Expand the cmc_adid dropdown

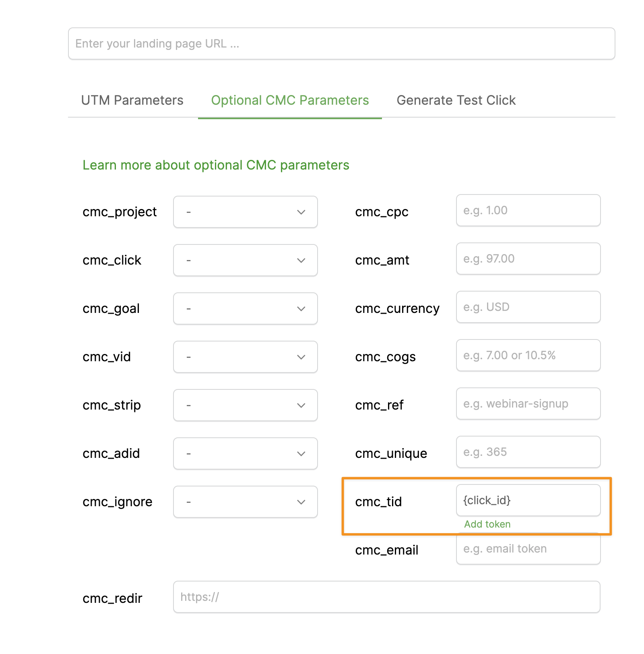[245, 453]
